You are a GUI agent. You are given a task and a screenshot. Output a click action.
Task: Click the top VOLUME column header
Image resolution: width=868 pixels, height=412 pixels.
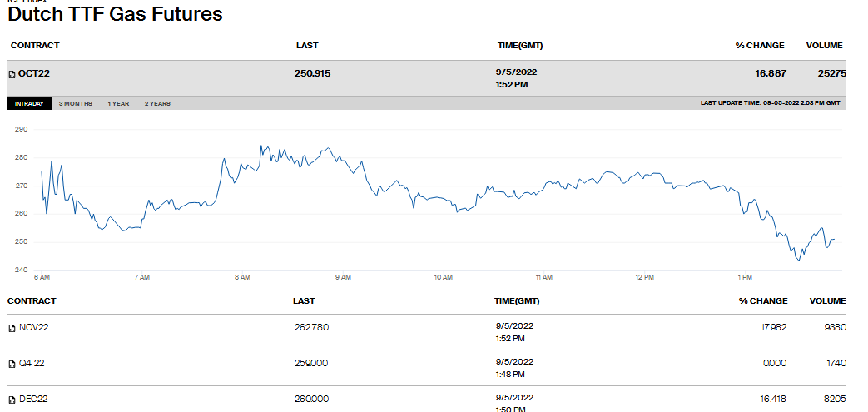pos(824,46)
